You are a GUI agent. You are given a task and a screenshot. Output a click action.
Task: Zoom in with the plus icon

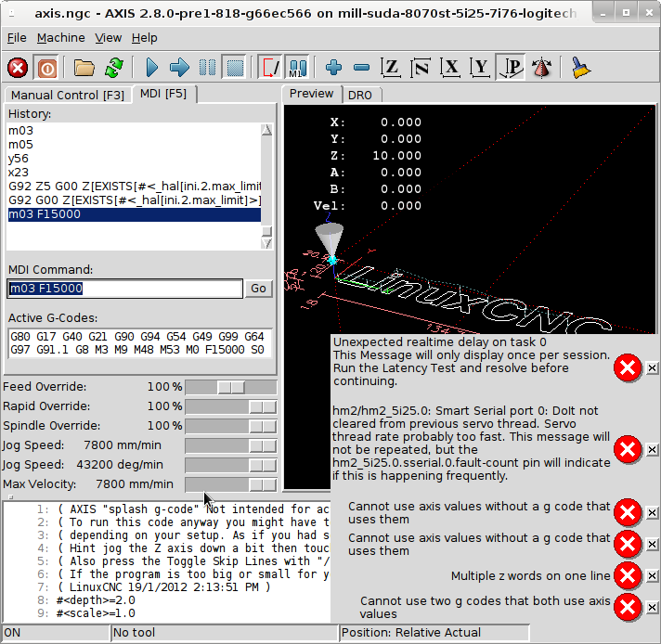pyautogui.click(x=334, y=68)
